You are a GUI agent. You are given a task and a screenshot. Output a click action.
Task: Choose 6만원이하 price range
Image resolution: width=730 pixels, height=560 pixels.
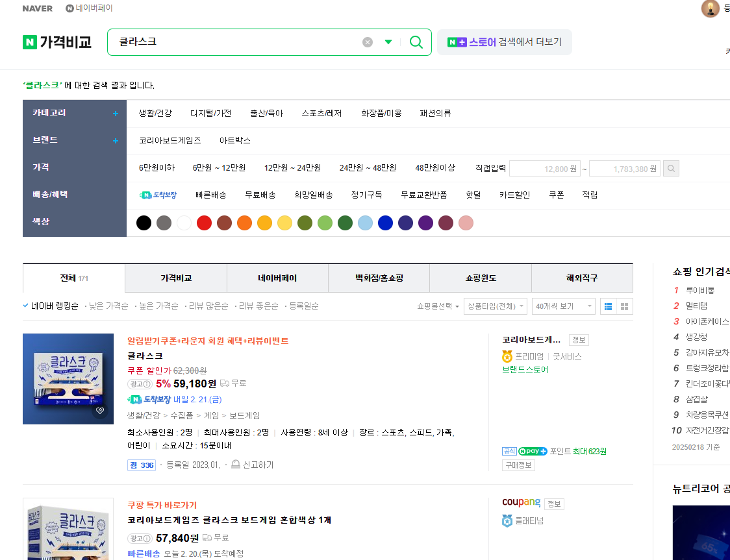(x=157, y=168)
